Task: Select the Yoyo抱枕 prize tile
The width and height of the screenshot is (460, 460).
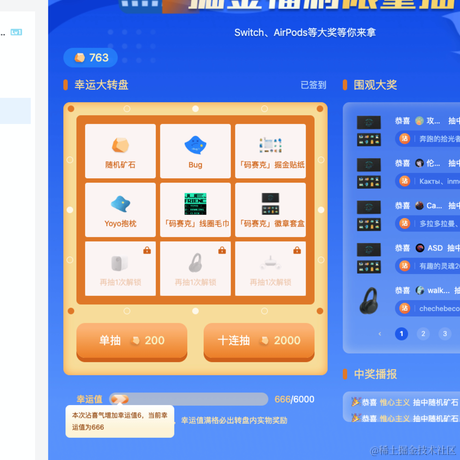Action: (x=120, y=210)
